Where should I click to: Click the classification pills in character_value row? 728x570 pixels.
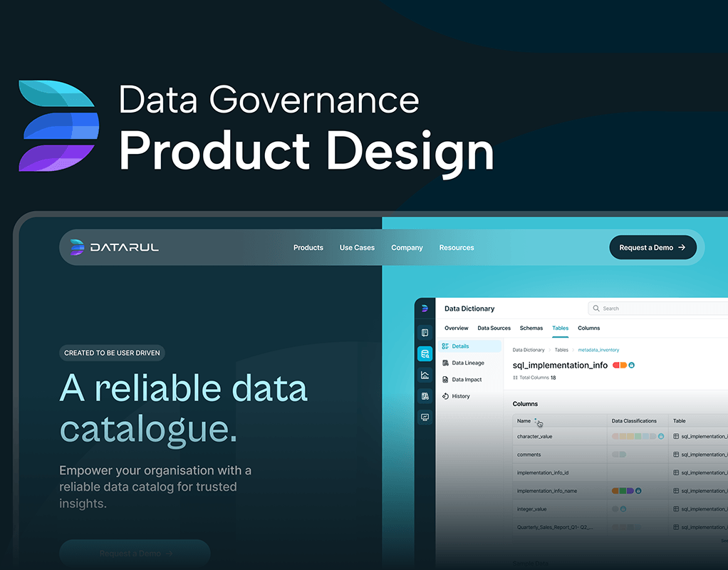634,436
